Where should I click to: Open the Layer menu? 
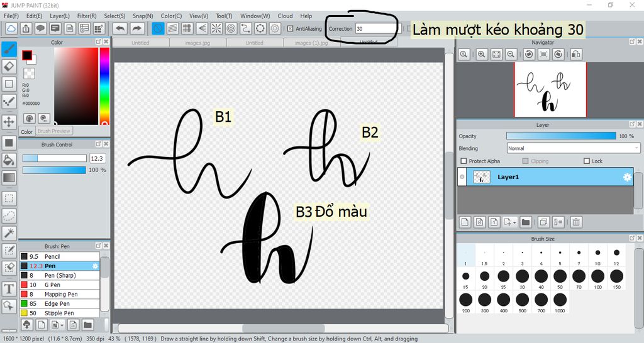point(60,16)
